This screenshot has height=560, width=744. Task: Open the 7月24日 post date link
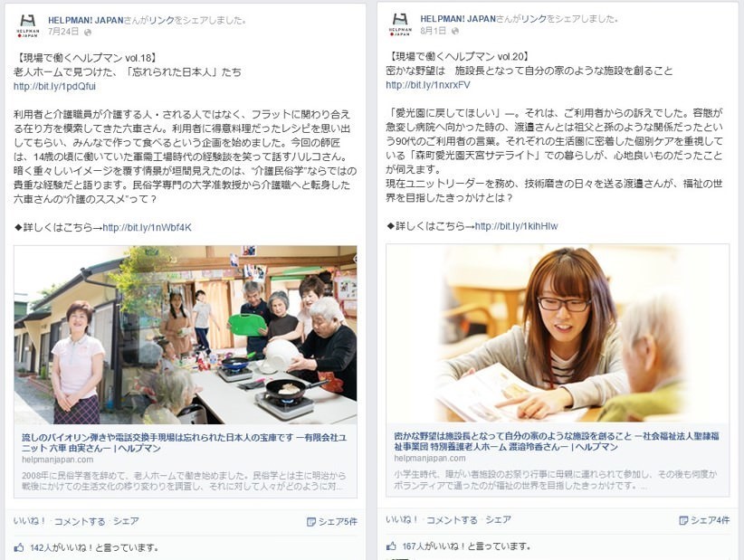[x=63, y=33]
